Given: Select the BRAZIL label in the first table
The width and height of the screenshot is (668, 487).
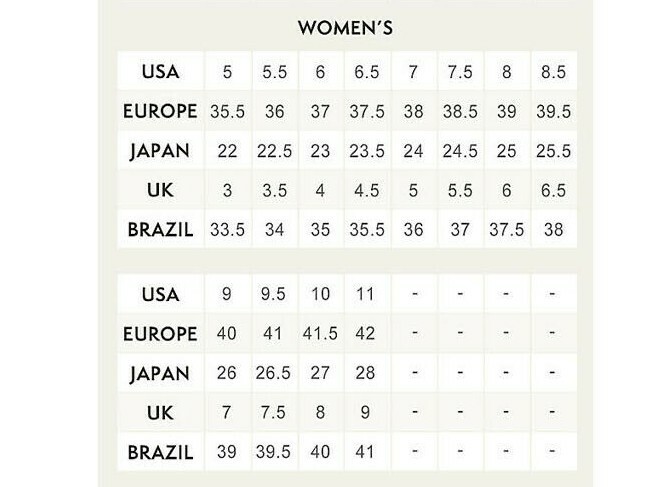Looking at the screenshot, I should point(161,229).
